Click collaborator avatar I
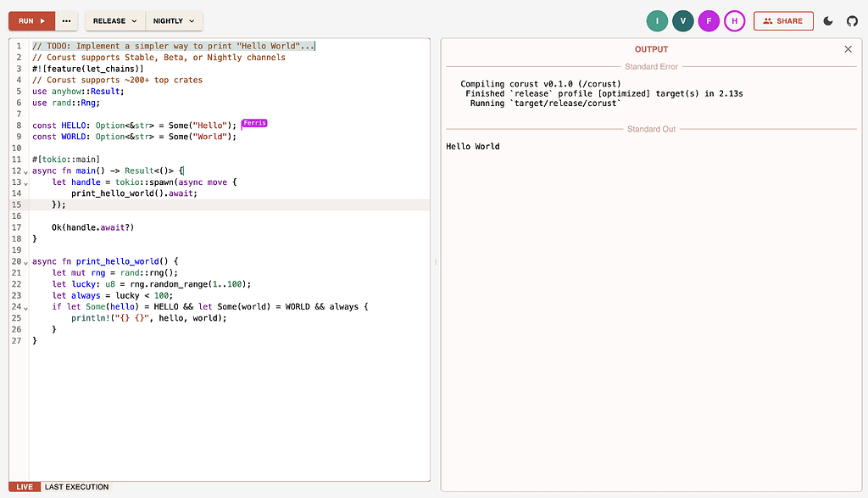 [x=657, y=21]
